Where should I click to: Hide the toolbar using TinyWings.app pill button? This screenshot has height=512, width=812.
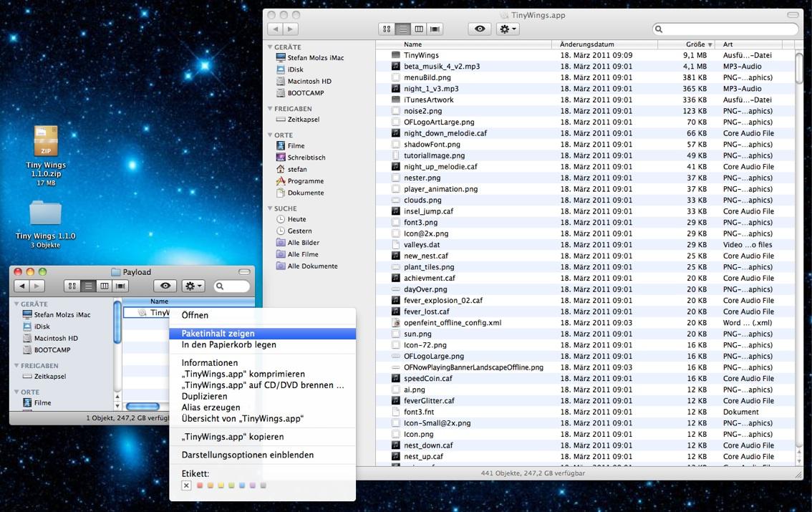793,15
